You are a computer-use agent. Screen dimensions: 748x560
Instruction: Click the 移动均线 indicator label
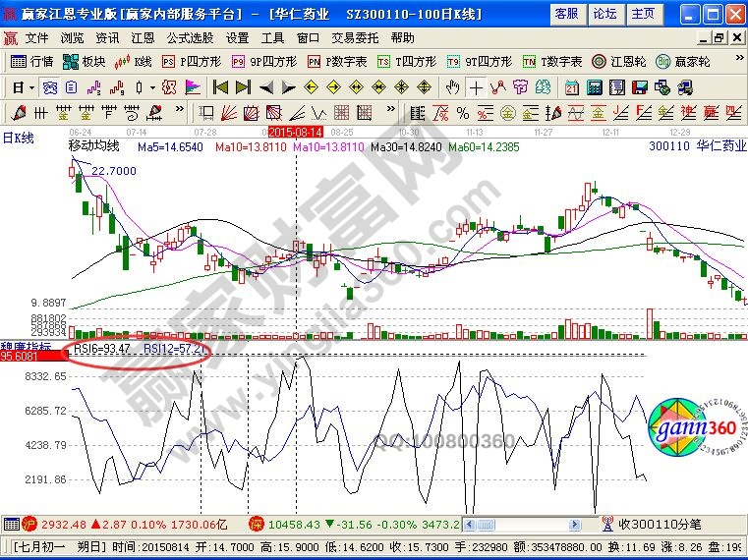[x=93, y=146]
